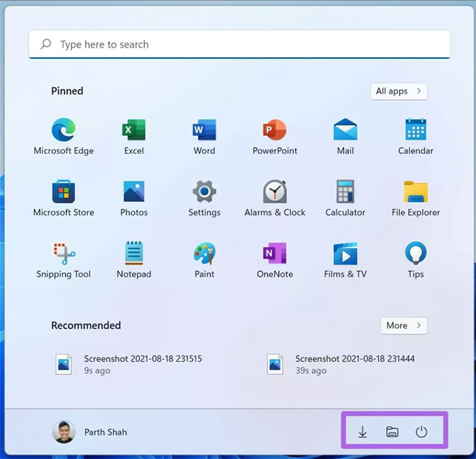Launch the Snipping Tool
The width and height of the screenshot is (476, 459).
coord(63,254)
